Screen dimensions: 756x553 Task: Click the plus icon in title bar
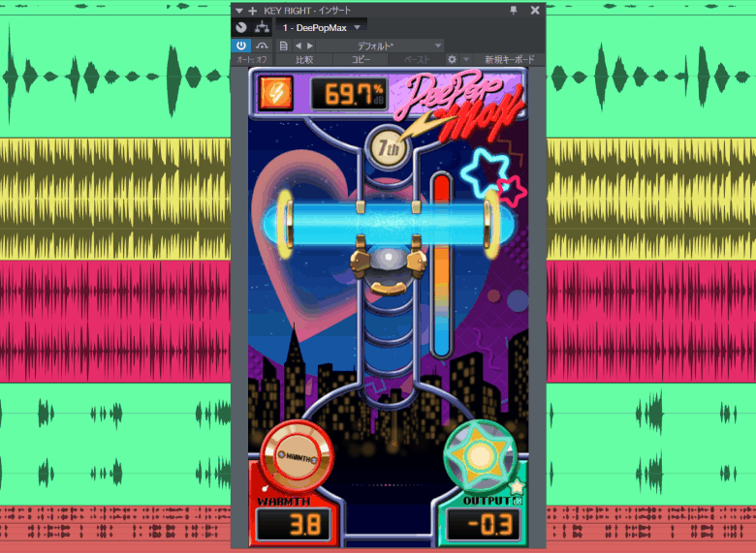[x=253, y=10]
